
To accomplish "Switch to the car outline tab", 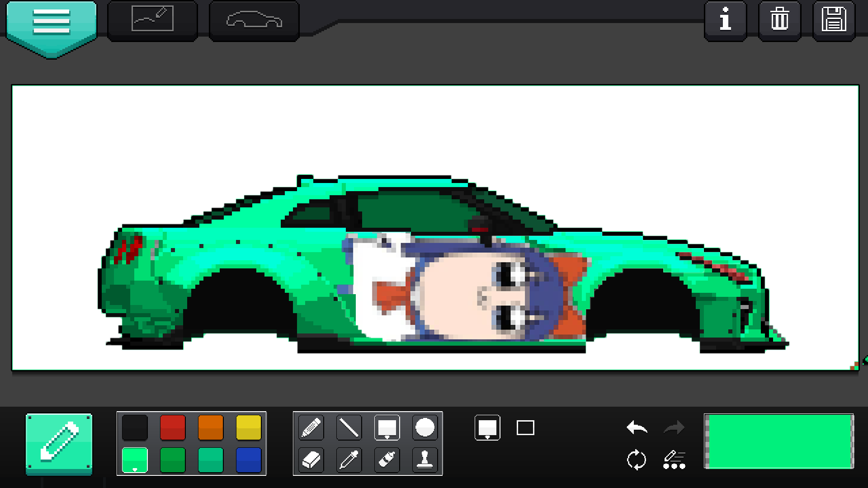I will [254, 20].
